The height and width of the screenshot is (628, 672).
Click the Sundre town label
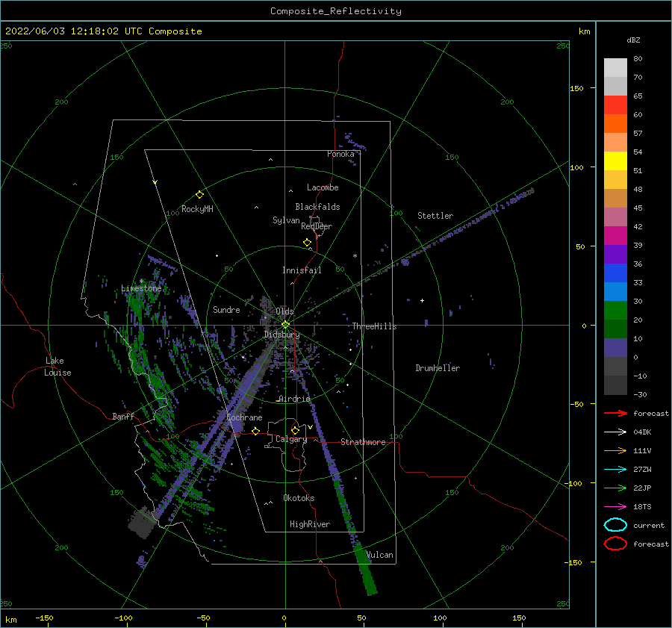pos(226,309)
